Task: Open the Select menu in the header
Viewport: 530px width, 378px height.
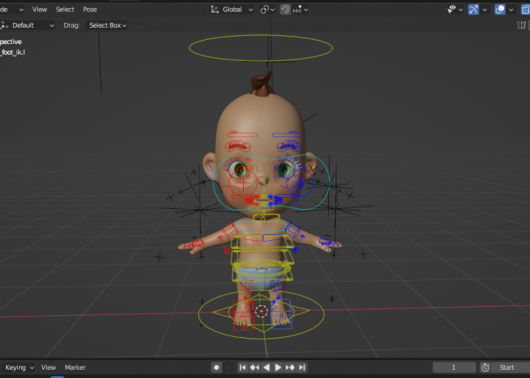Action: coord(65,9)
